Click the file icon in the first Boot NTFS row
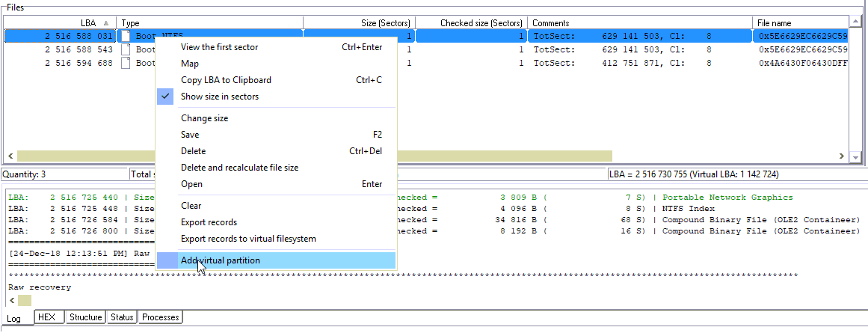868x333 pixels. (126, 36)
